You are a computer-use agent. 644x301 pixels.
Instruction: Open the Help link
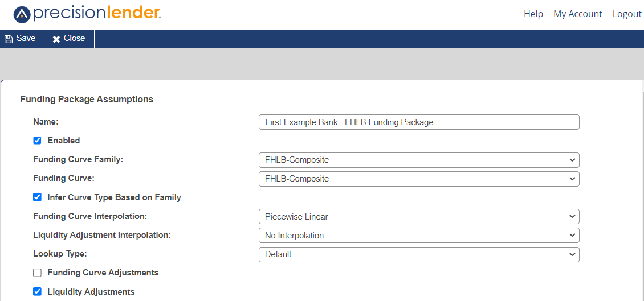click(x=533, y=14)
